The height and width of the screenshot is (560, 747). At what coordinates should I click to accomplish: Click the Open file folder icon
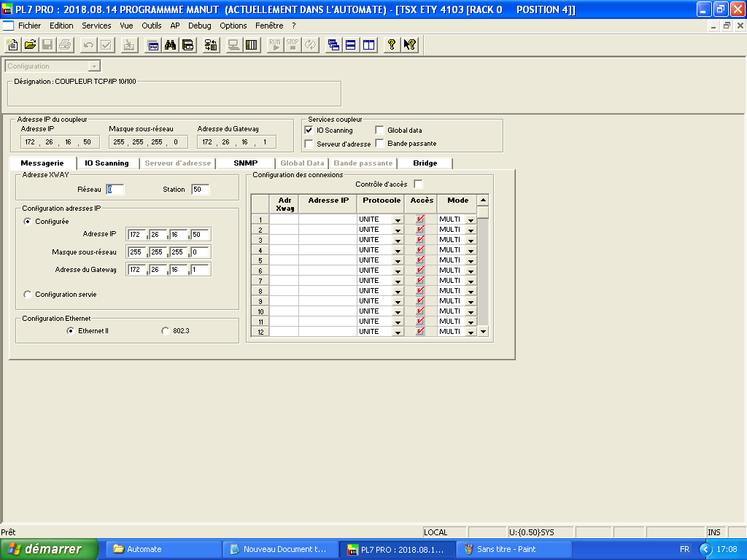30,44
